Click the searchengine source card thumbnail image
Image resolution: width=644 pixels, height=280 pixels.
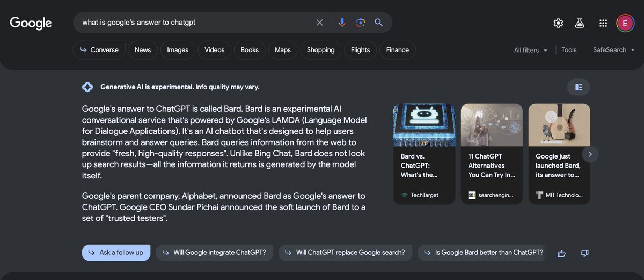click(492, 125)
